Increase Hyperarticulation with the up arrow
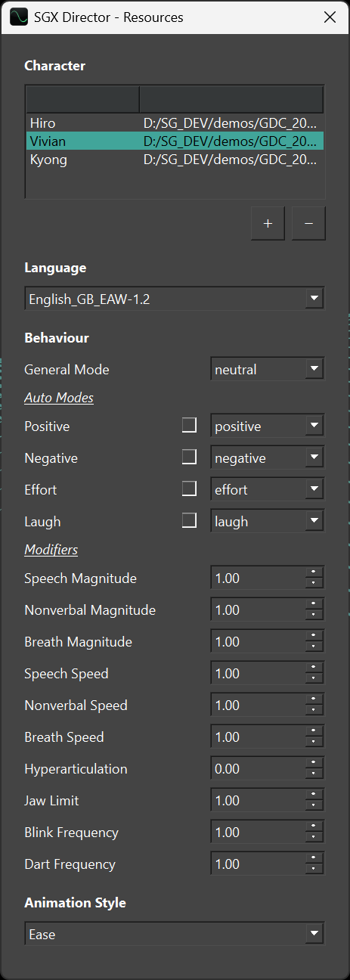Viewport: 350px width, 980px height. 314,764
